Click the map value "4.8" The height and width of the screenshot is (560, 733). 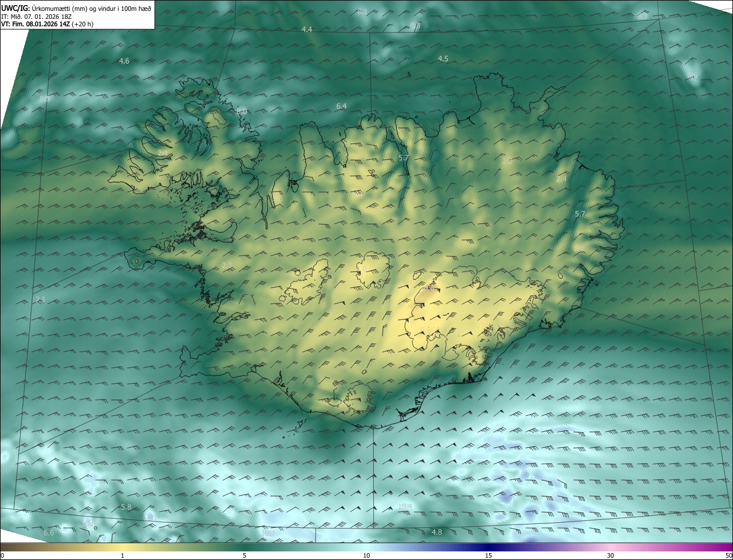pyautogui.click(x=437, y=532)
